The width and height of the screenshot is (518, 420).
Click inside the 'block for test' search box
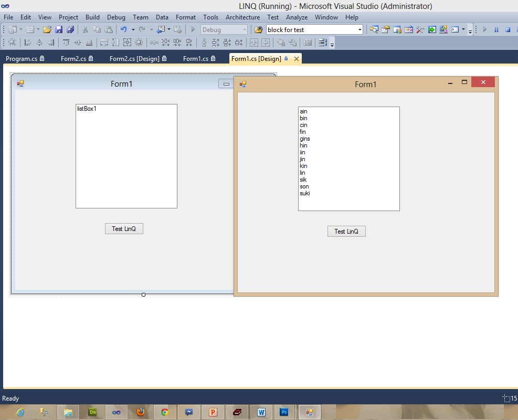(310, 29)
